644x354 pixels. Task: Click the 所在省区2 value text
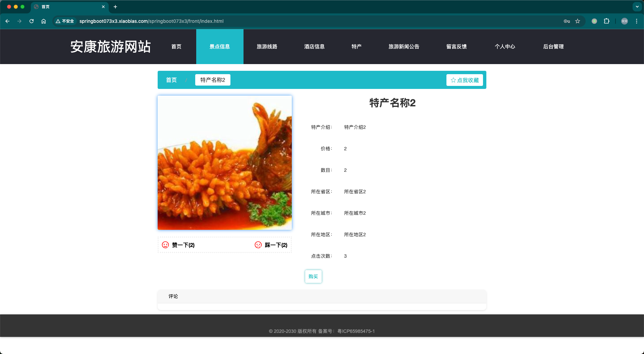point(355,192)
